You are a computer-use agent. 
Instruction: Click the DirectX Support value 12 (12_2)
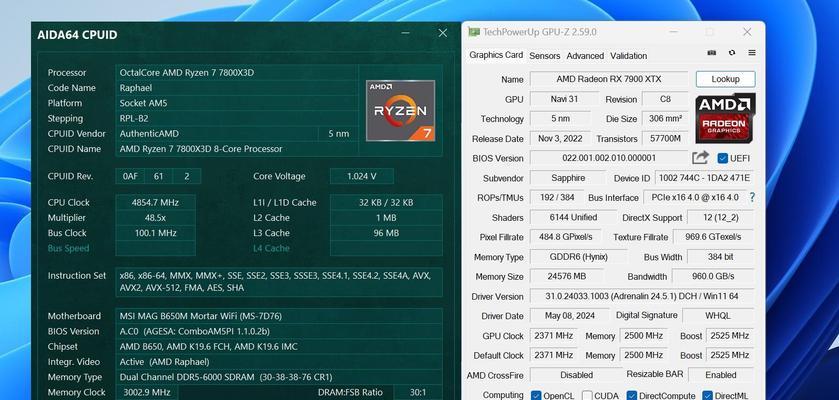point(720,217)
